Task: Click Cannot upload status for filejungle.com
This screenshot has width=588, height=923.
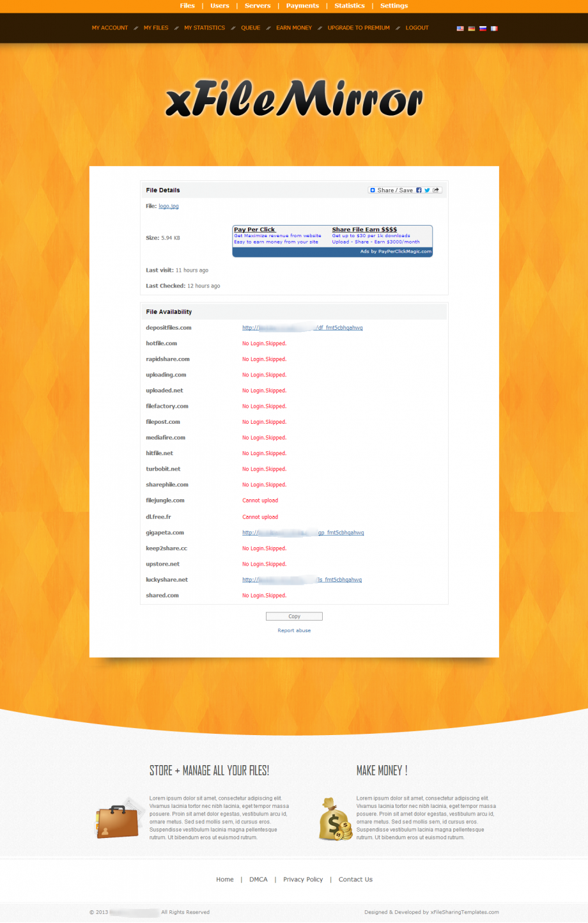Action: (x=260, y=500)
